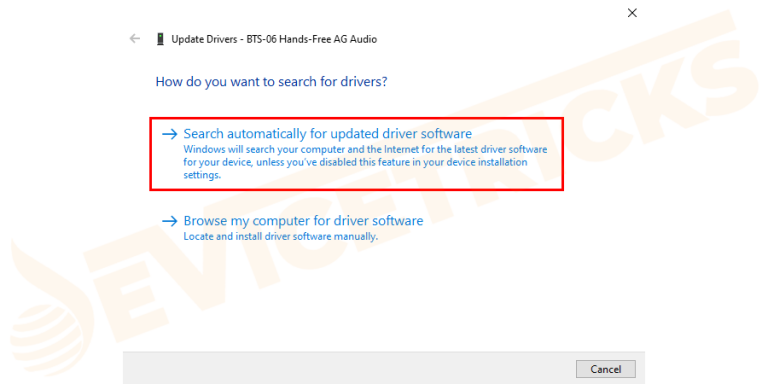This screenshot has width=768, height=384.
Task: Click 'for your device, unless you've disabled' line
Action: (x=355, y=162)
